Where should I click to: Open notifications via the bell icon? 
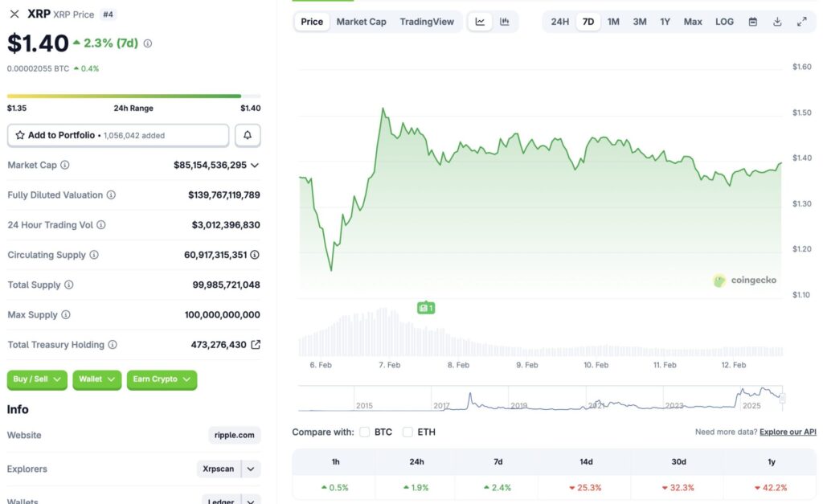(x=248, y=134)
